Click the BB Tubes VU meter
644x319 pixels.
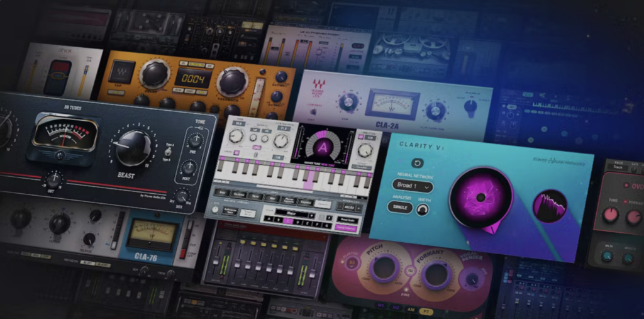coord(65,132)
